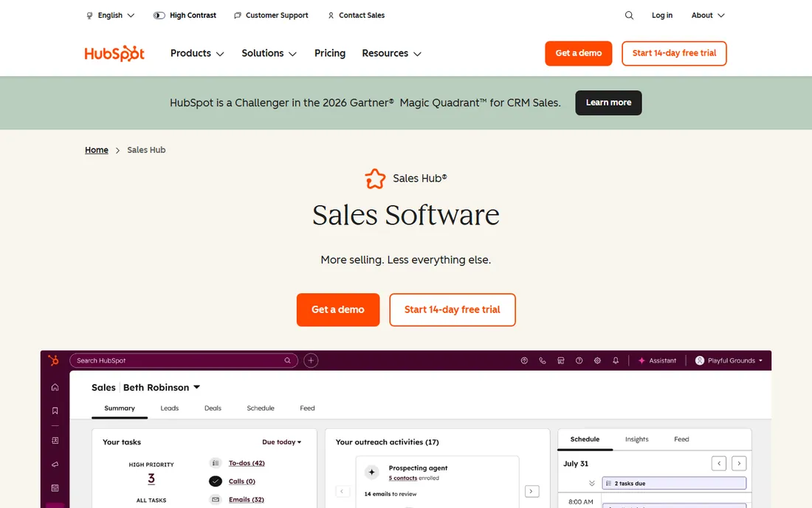Click the home icon in dashboard sidebar
The width and height of the screenshot is (812, 508).
(x=55, y=388)
